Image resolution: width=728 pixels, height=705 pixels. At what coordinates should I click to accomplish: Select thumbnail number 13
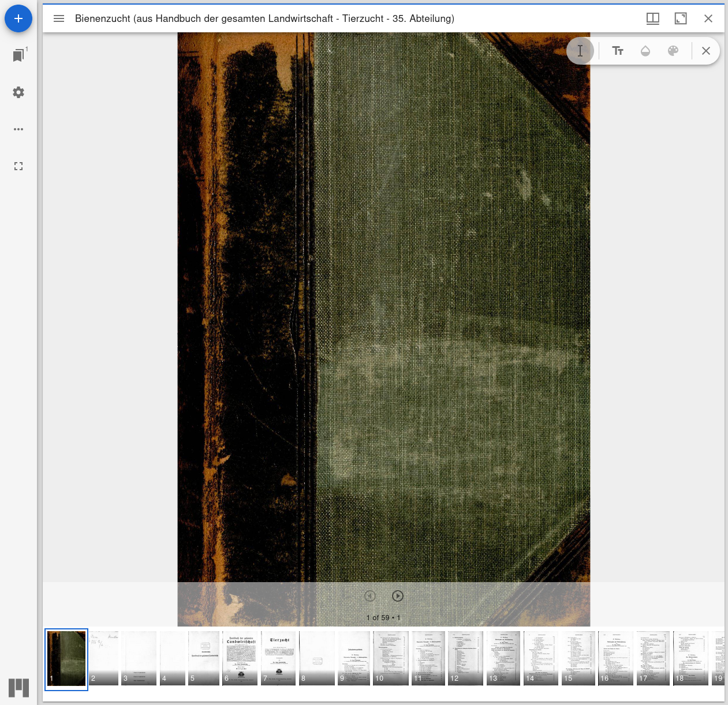[503, 658]
